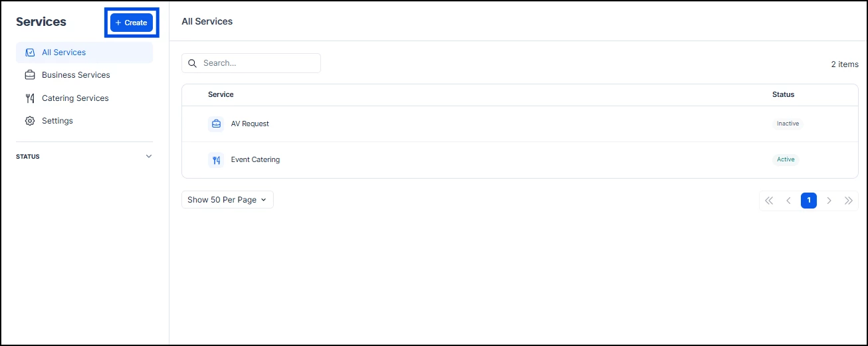Image resolution: width=868 pixels, height=346 pixels.
Task: Go to first page double-chevron
Action: (x=769, y=201)
